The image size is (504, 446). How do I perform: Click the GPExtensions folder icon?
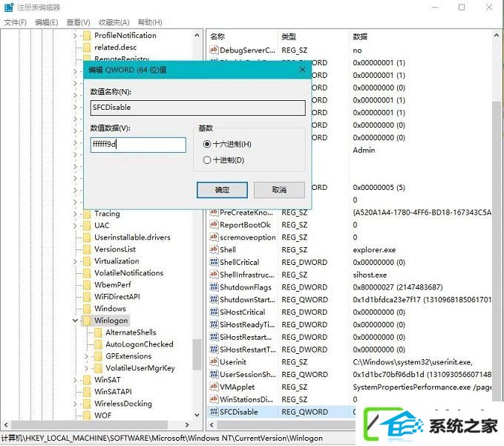99,356
